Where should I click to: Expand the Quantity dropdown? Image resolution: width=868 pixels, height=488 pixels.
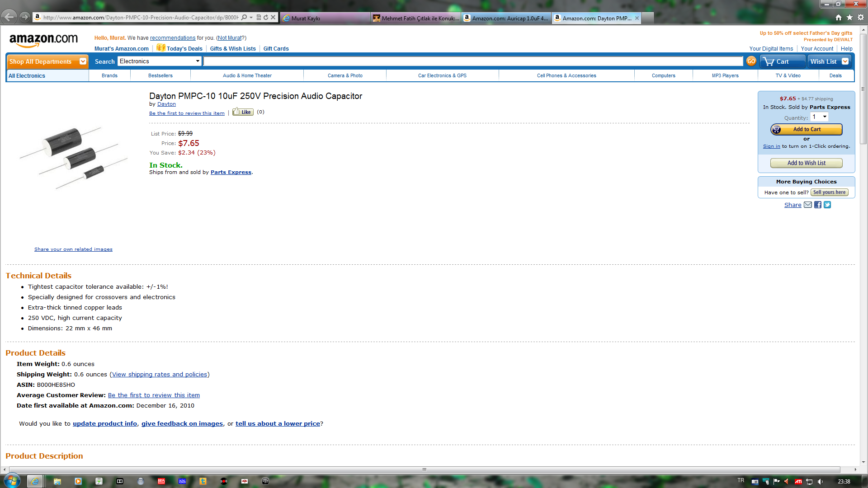click(820, 117)
